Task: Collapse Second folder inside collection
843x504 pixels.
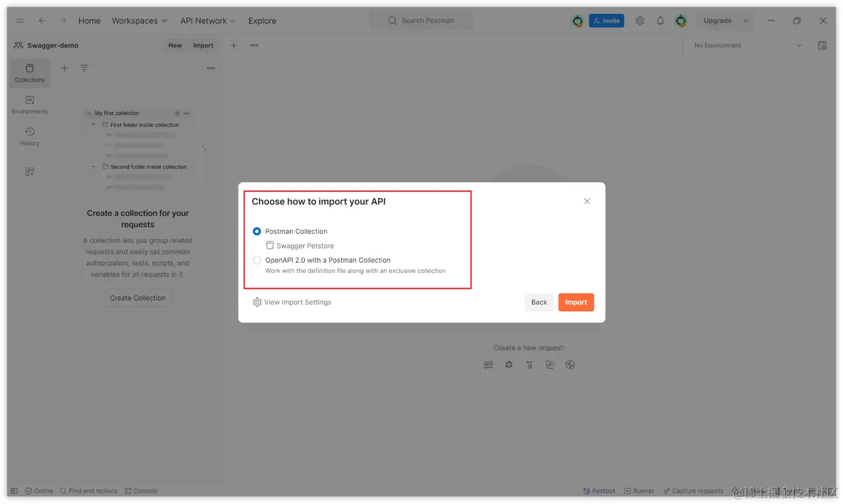Action: click(94, 166)
